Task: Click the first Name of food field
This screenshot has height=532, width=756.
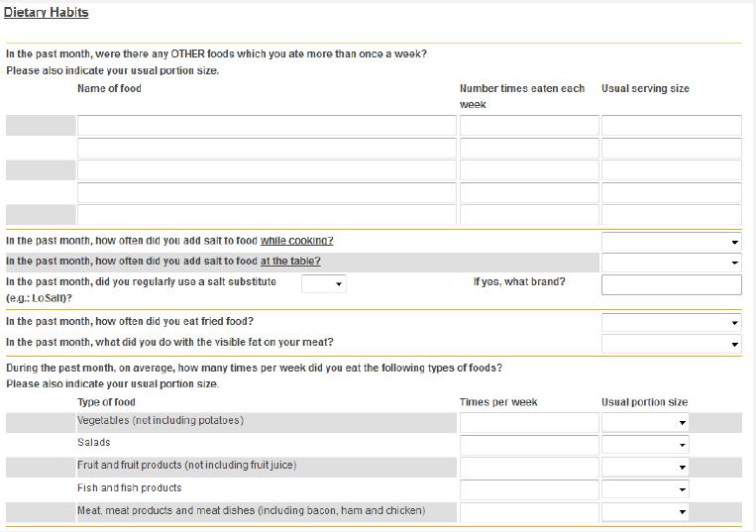Action: pos(267,125)
